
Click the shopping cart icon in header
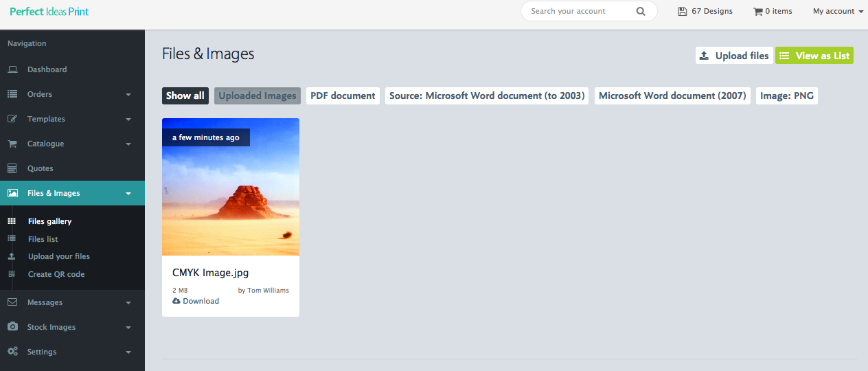tap(758, 11)
